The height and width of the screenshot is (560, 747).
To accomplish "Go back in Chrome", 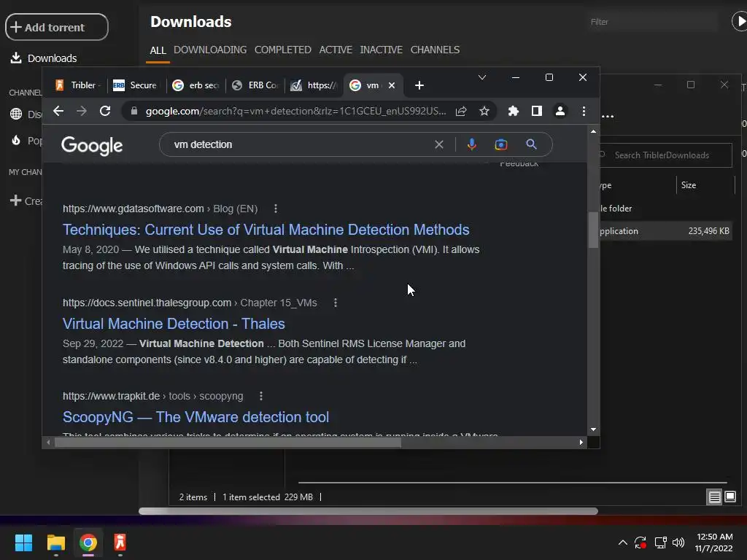I will (x=58, y=111).
